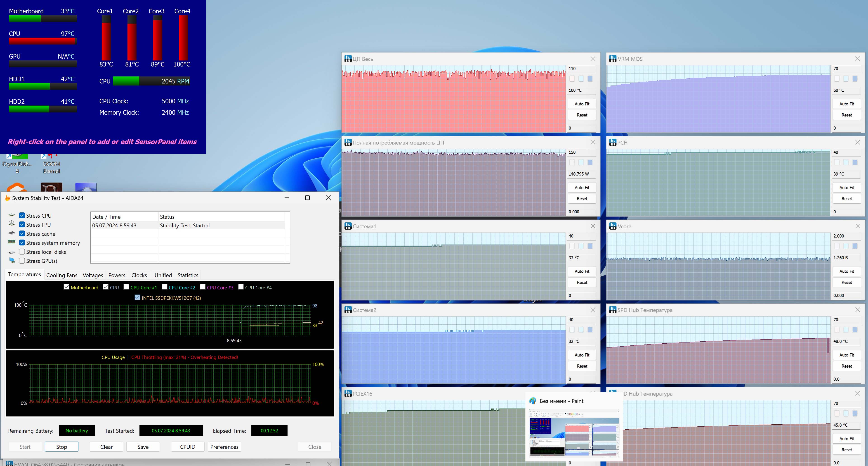Click the Stress GPU(s) monitor icon
868x466 pixels.
12,261
